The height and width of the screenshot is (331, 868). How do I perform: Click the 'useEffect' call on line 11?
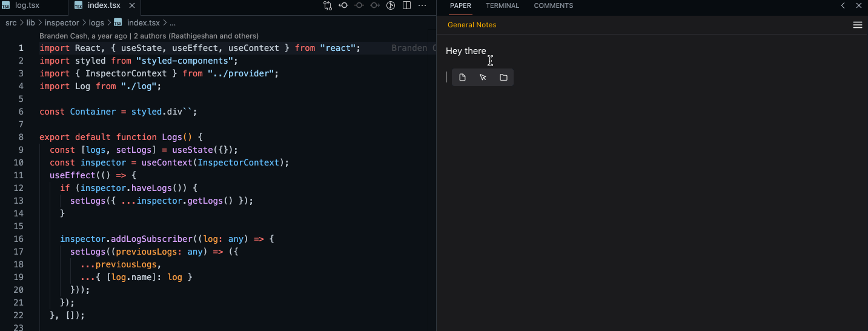tap(73, 175)
